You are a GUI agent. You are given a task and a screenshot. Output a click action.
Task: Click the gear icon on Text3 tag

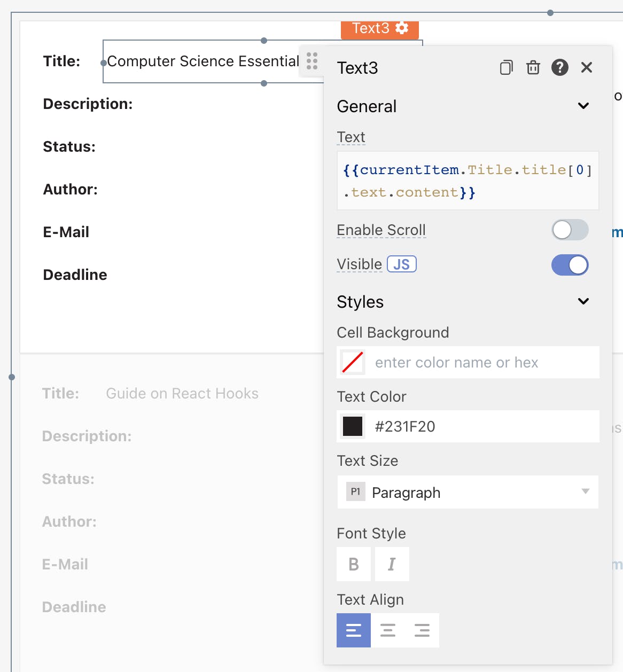(402, 28)
